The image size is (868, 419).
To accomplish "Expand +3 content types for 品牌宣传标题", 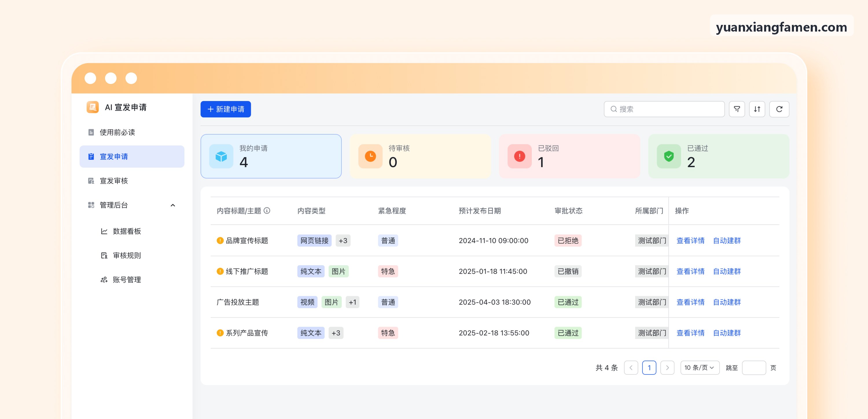I will tap(343, 241).
